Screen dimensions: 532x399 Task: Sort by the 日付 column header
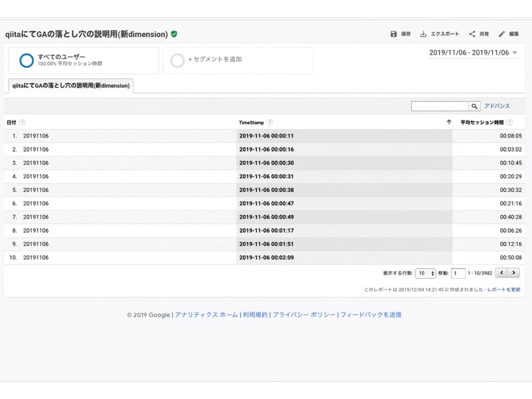pyautogui.click(x=11, y=122)
